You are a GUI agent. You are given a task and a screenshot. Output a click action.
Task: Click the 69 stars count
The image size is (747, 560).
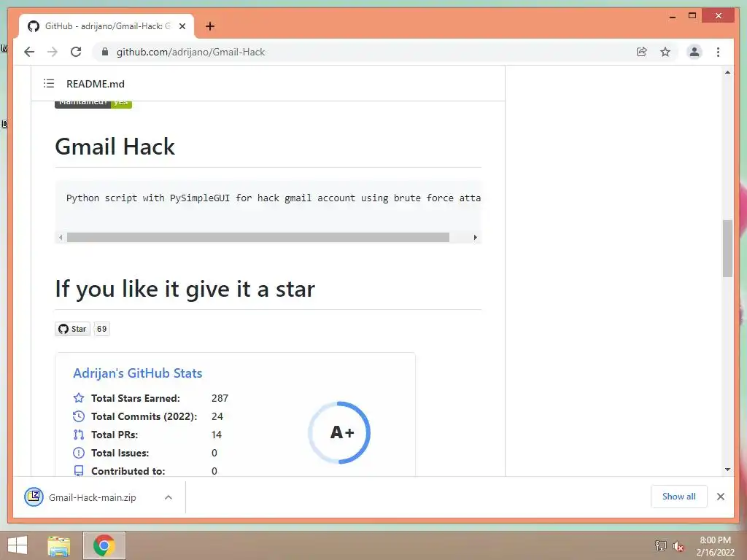pos(102,329)
